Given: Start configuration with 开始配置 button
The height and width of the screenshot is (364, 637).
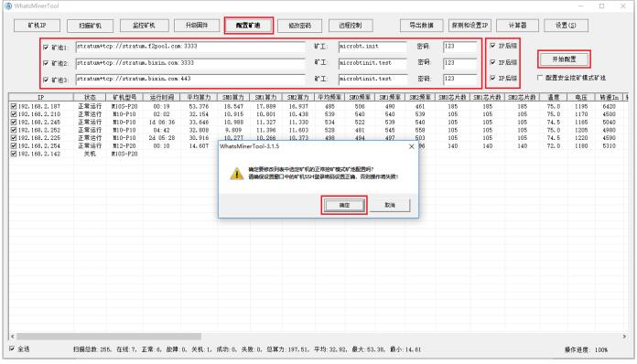Looking at the screenshot, I should (565, 59).
